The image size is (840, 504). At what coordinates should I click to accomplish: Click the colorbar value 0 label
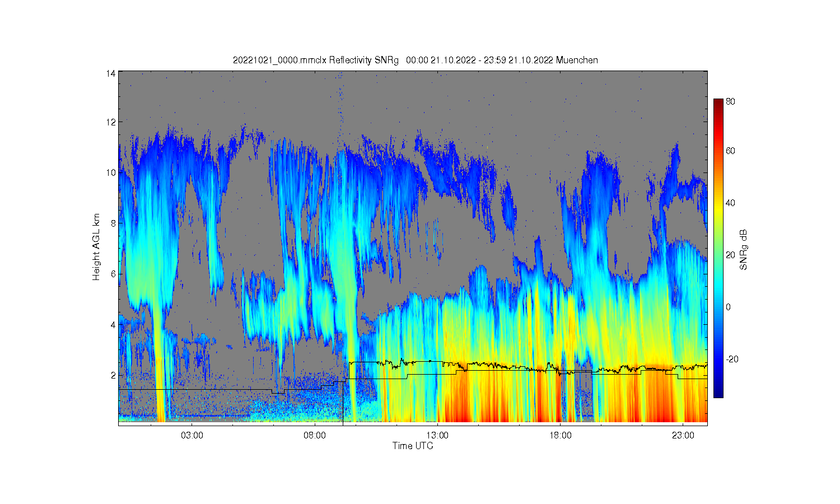(729, 307)
